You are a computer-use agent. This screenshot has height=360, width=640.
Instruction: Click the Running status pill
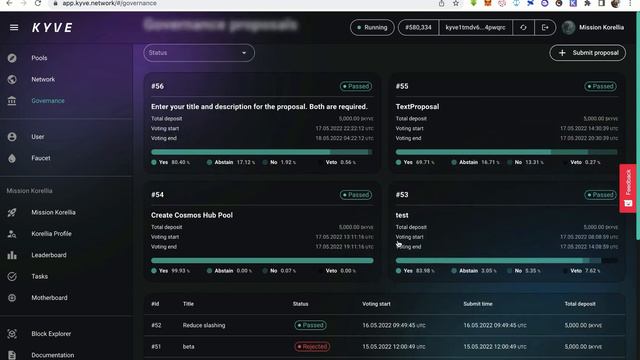(372, 27)
